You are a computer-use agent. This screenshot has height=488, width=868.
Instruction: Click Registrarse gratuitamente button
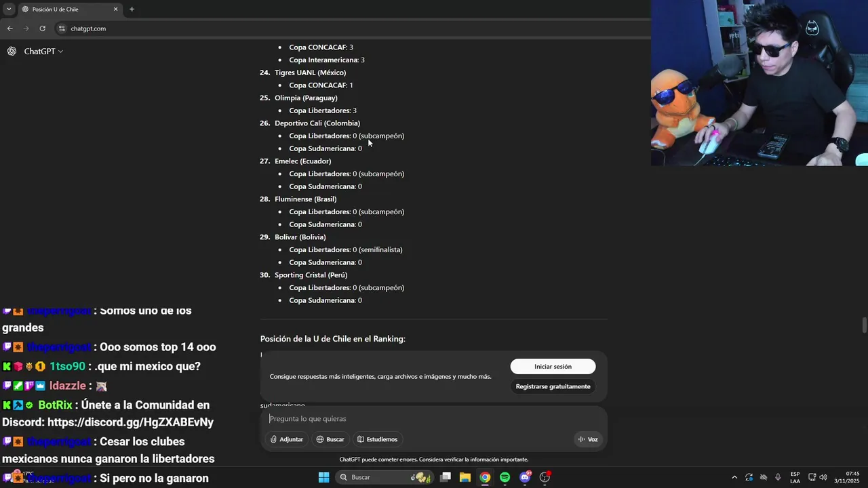[553, 386]
